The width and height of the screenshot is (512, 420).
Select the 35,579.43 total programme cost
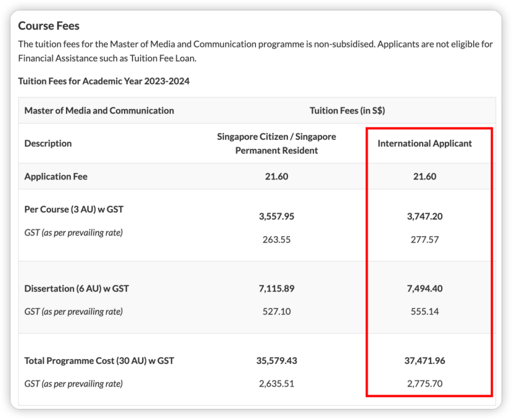coord(276,361)
